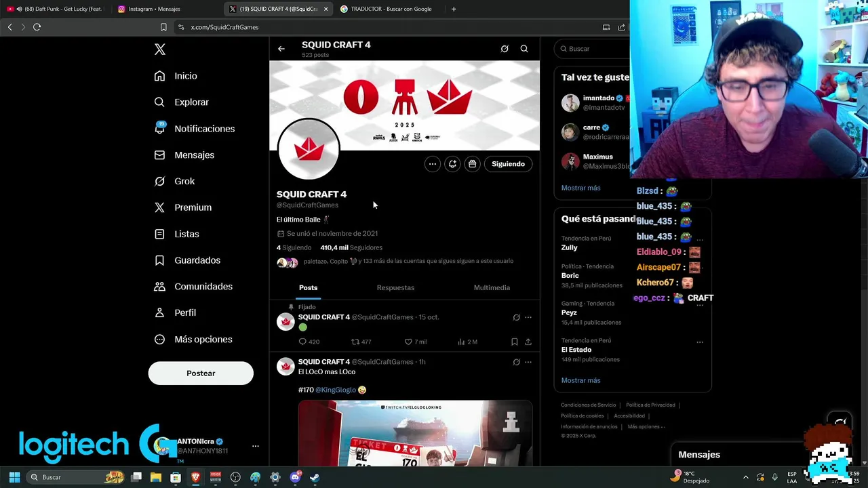The image size is (868, 488).
Task: Switch to Daft Punk Get Lucky browser tab
Action: (x=54, y=9)
